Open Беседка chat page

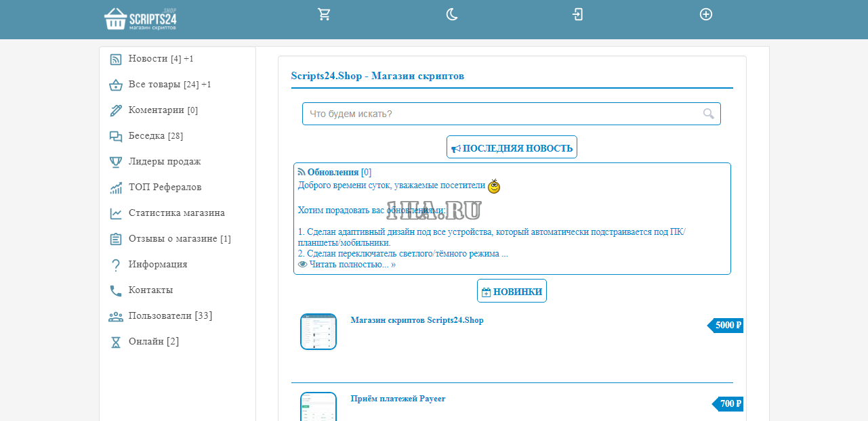click(x=146, y=136)
